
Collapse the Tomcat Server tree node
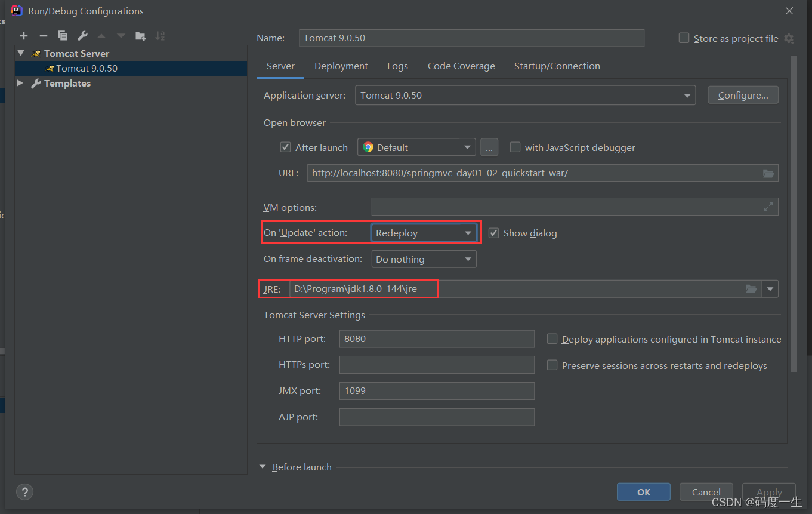(x=21, y=53)
